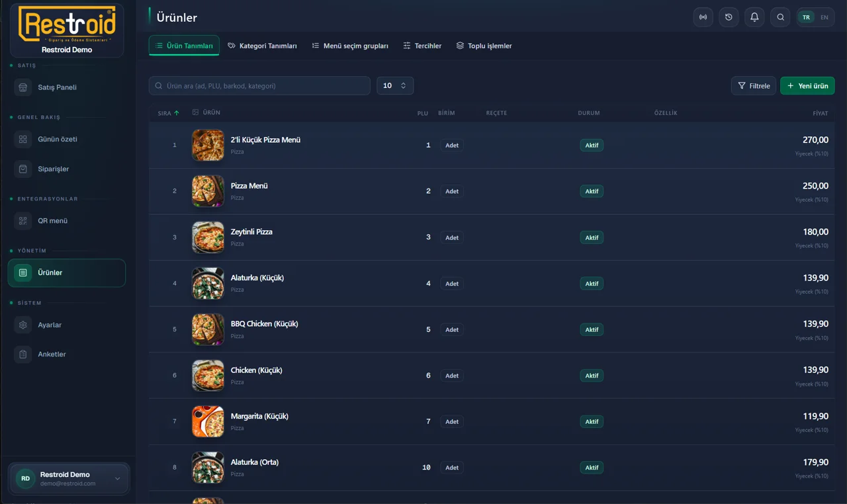The height and width of the screenshot is (504, 847).
Task: Open Anketler in the sidebar
Action: pyautogui.click(x=66, y=355)
